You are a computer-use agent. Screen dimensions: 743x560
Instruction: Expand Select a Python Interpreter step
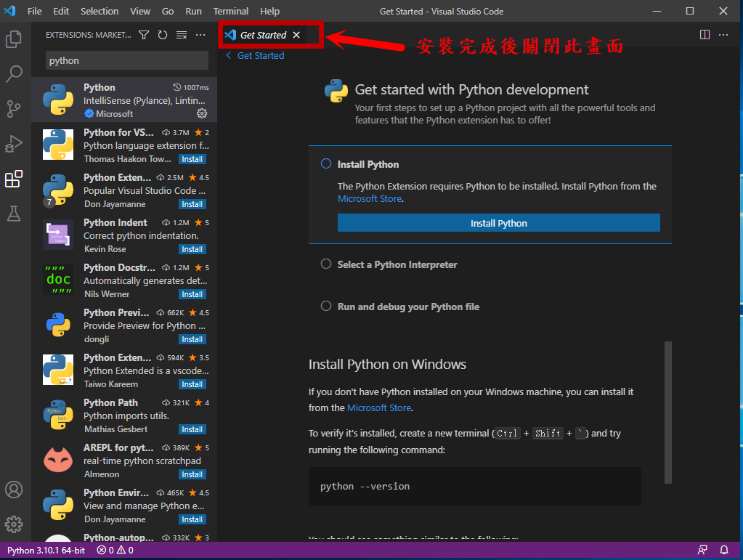[397, 264]
